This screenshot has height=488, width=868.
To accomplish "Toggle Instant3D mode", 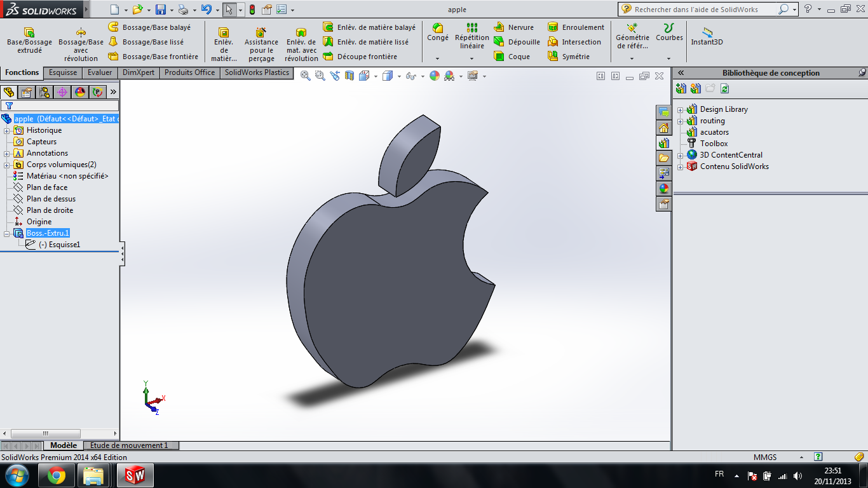I will click(707, 36).
